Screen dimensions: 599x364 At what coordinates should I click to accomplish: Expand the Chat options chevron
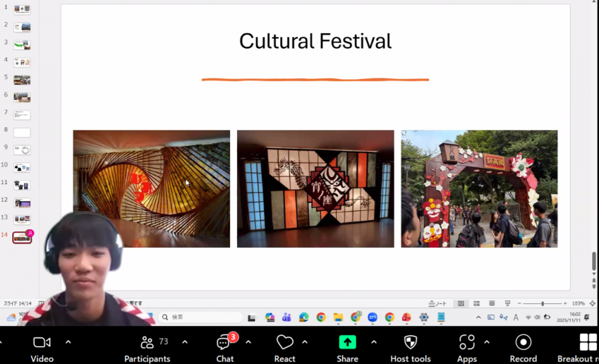tap(248, 342)
